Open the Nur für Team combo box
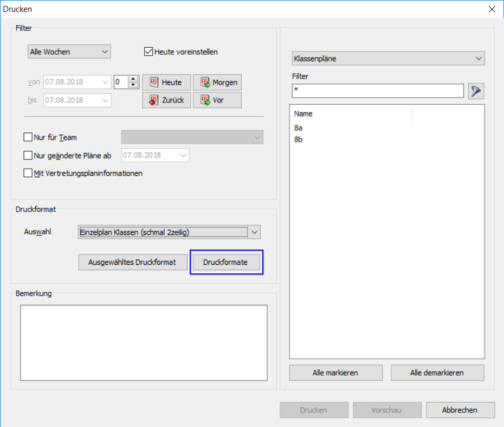 pos(192,137)
